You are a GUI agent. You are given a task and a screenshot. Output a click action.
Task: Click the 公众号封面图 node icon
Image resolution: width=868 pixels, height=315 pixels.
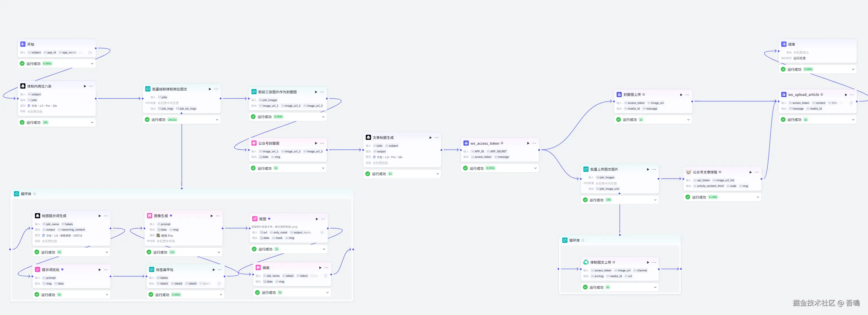click(x=254, y=143)
